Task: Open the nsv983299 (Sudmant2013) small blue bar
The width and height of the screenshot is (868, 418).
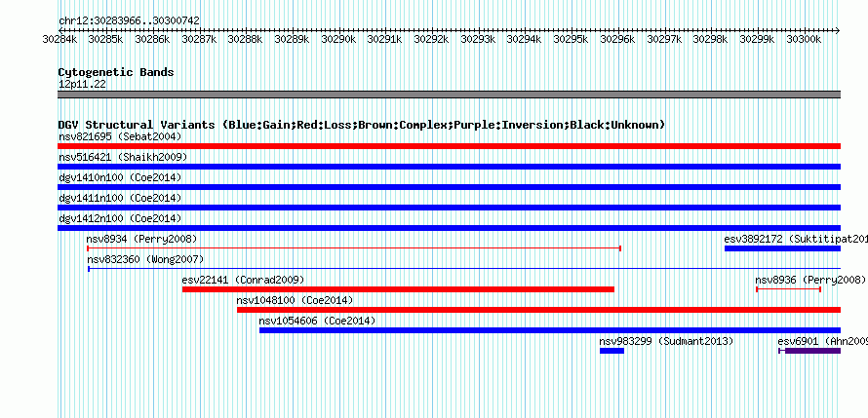Action: pos(612,351)
